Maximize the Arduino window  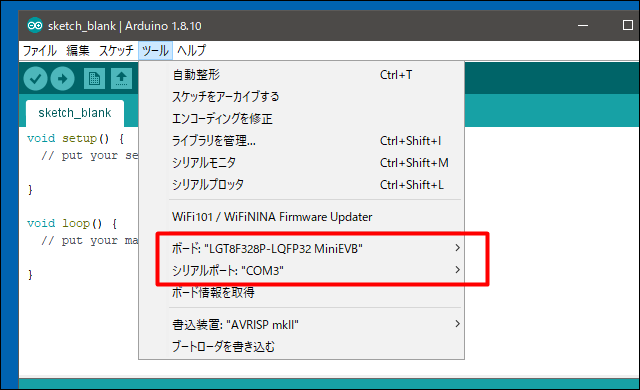click(x=628, y=25)
